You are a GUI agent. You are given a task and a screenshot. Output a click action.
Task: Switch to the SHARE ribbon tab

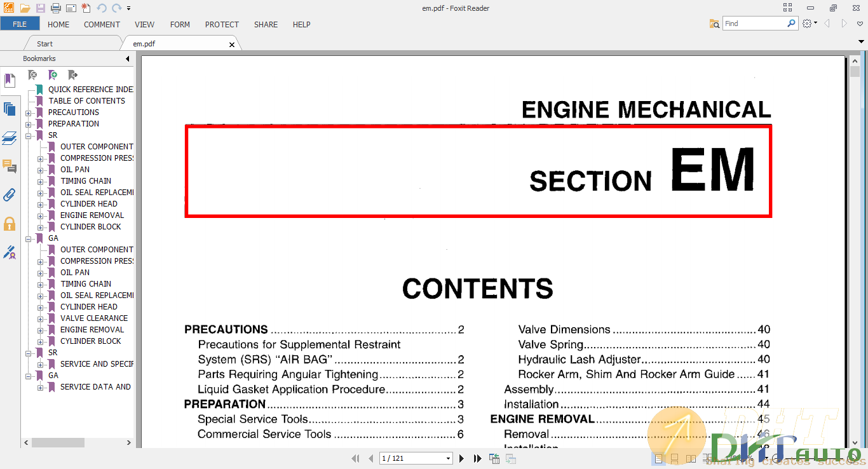pyautogui.click(x=266, y=24)
